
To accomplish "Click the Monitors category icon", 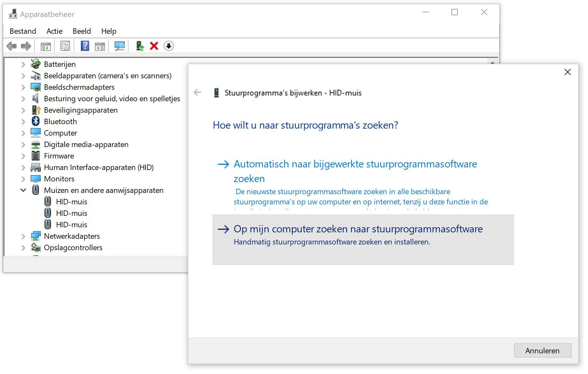I will [36, 179].
